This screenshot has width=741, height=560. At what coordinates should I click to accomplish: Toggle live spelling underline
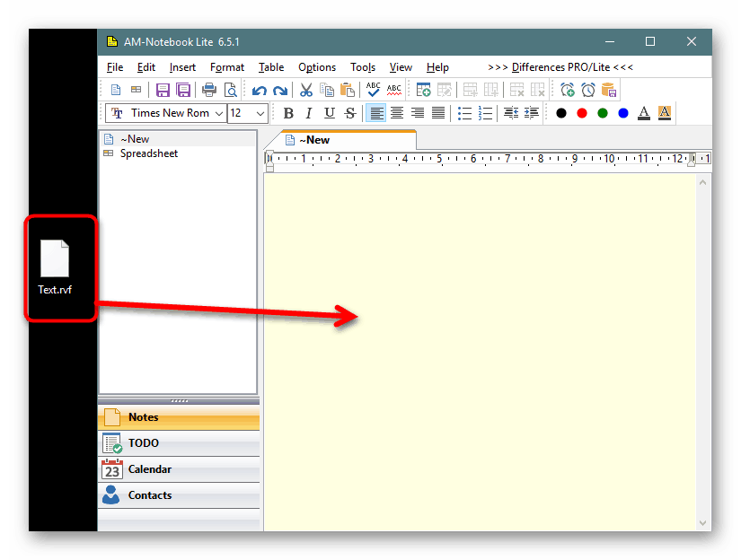(x=394, y=90)
